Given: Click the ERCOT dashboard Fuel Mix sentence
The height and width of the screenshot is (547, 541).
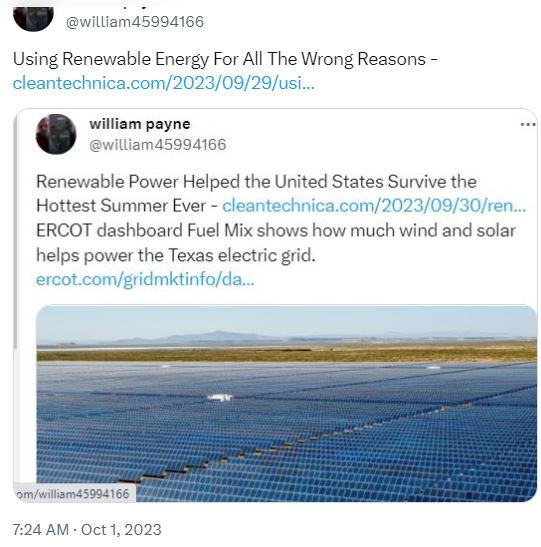Looking at the screenshot, I should 276,231.
